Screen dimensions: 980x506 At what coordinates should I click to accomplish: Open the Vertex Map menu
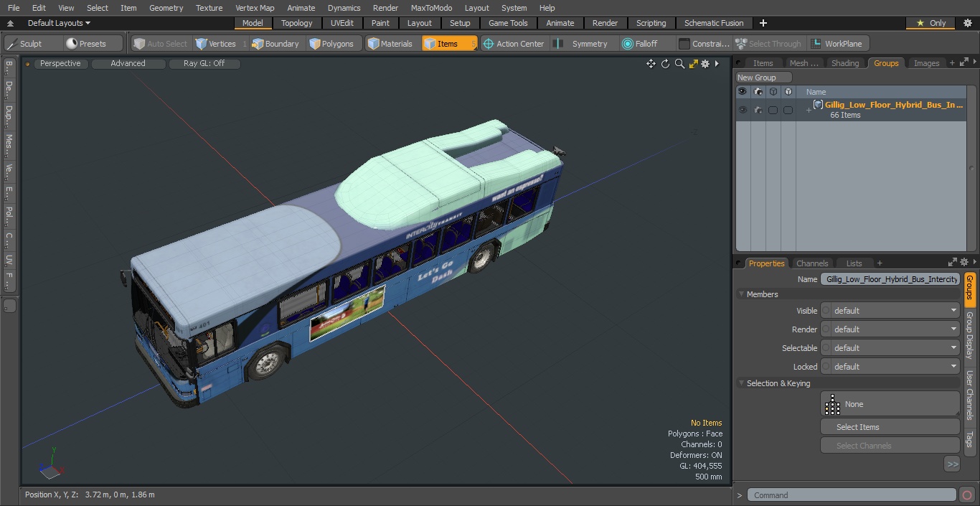(x=255, y=8)
